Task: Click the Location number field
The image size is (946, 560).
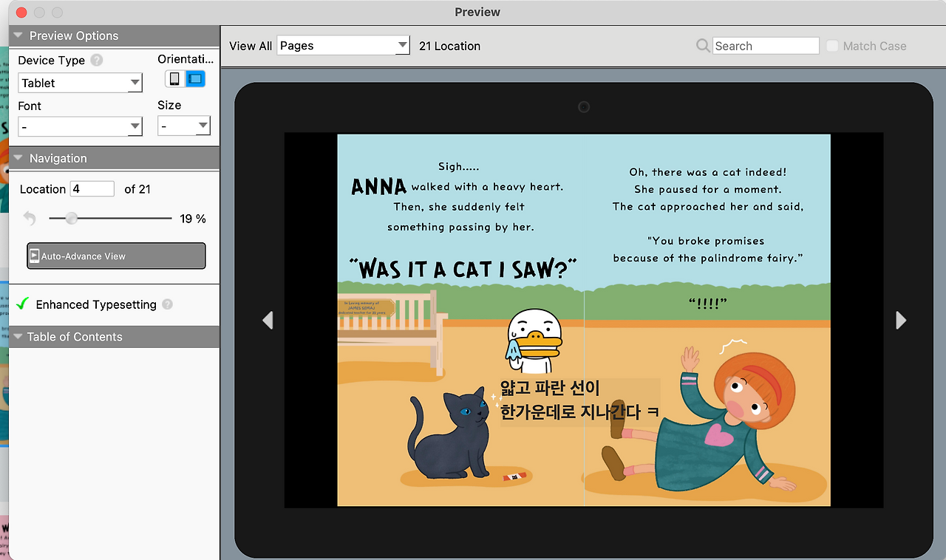Action: pos(92,189)
